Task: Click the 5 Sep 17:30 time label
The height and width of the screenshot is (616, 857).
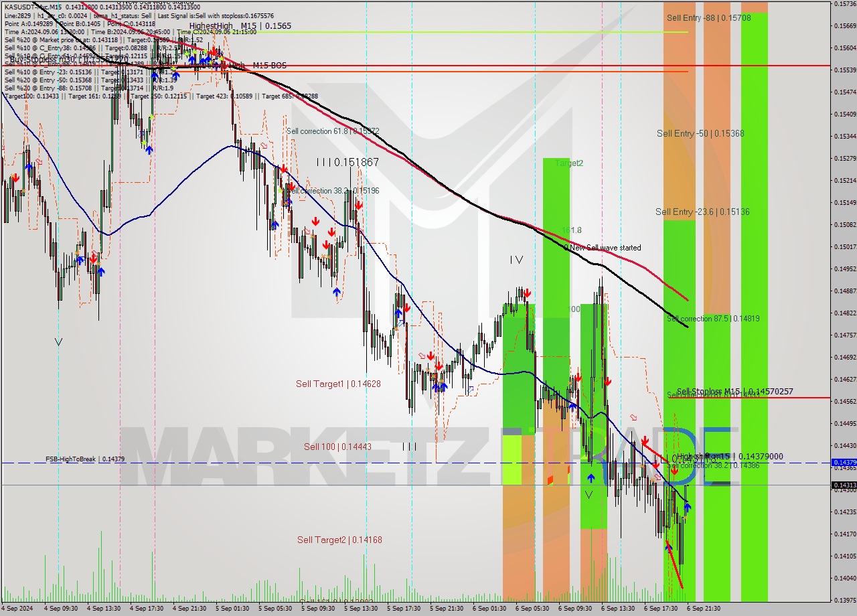Action: pos(404,609)
